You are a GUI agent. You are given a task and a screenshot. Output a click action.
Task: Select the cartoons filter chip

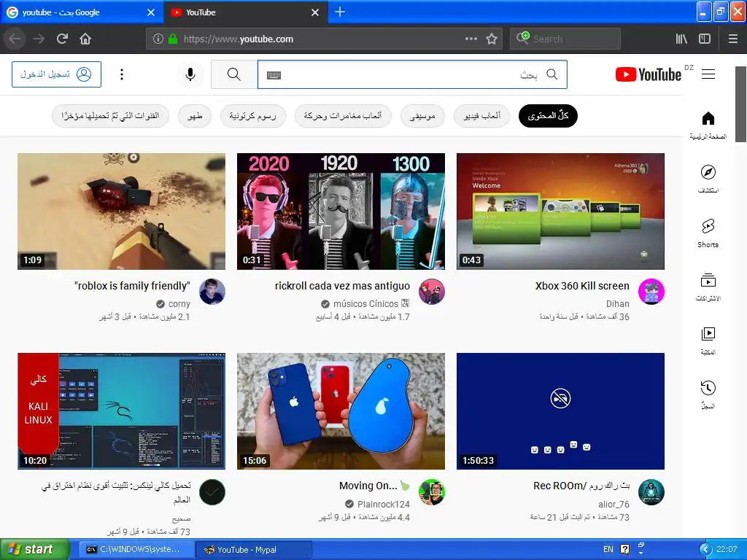point(253,116)
